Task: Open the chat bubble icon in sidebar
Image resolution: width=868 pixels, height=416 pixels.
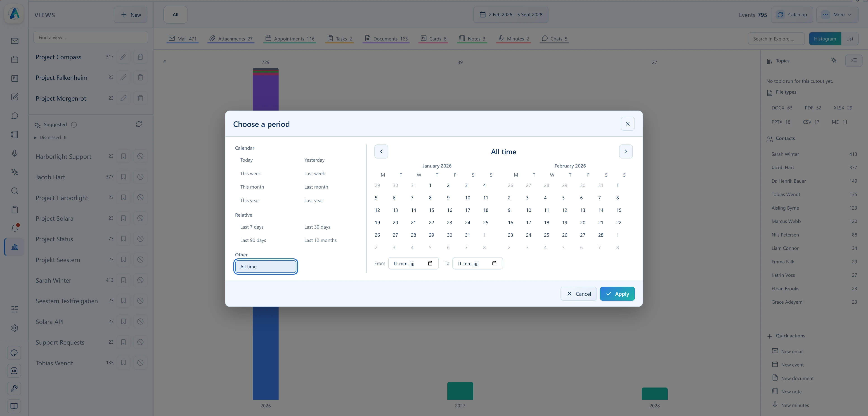Action: click(x=14, y=116)
